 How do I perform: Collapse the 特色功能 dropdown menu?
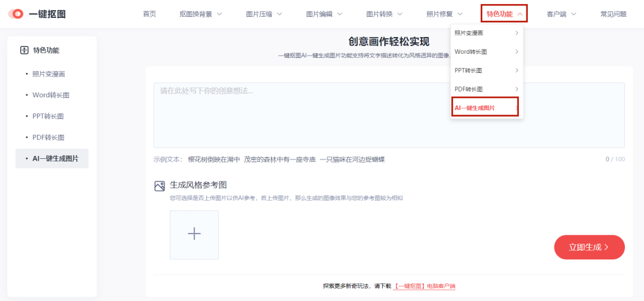coord(504,14)
